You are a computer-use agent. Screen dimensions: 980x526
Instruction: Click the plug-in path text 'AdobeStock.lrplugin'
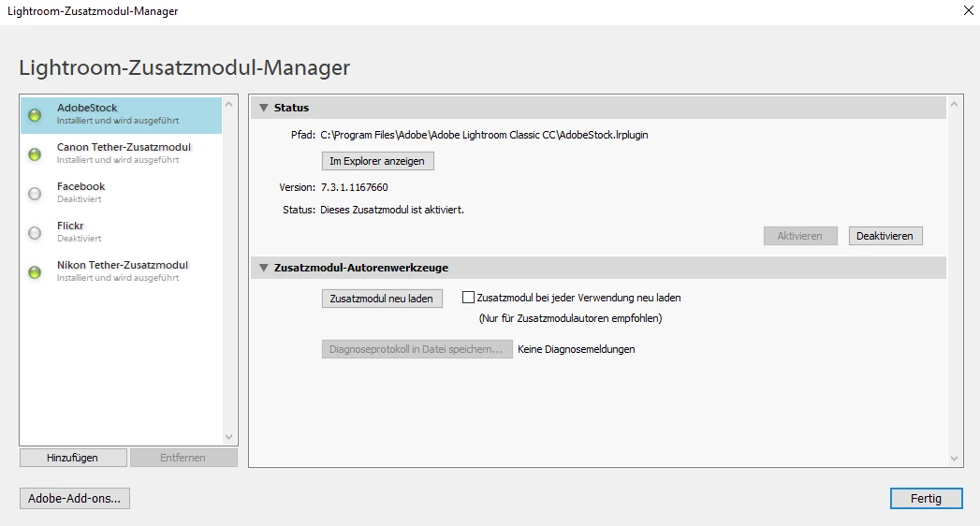click(603, 135)
